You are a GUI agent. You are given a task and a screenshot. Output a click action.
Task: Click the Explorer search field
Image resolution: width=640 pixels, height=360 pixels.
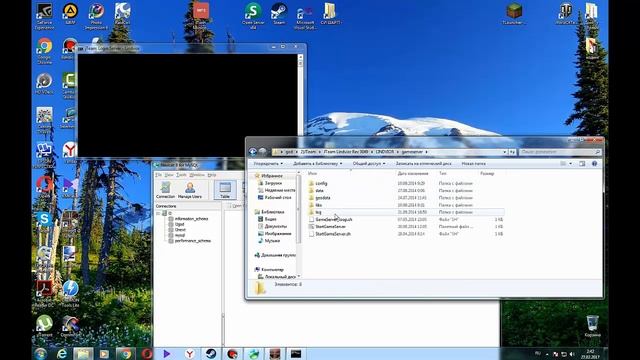pos(560,152)
